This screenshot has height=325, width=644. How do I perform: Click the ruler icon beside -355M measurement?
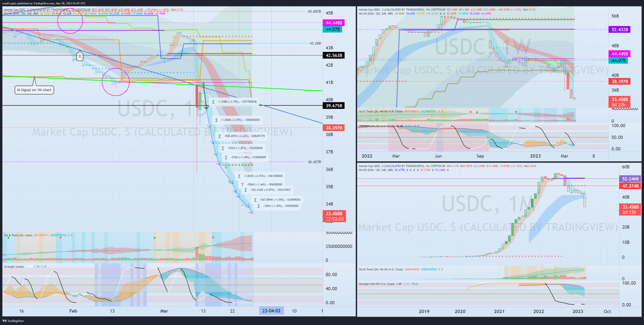click(258, 206)
